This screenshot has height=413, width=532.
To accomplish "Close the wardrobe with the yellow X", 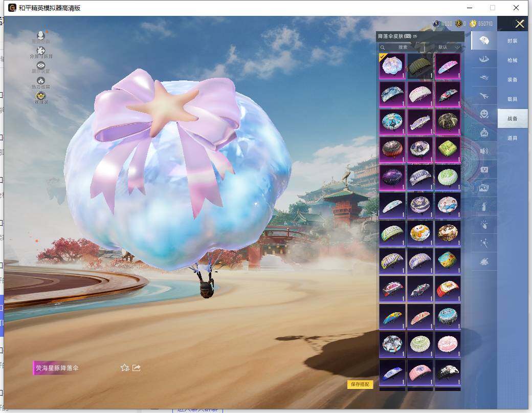I will (520, 24).
